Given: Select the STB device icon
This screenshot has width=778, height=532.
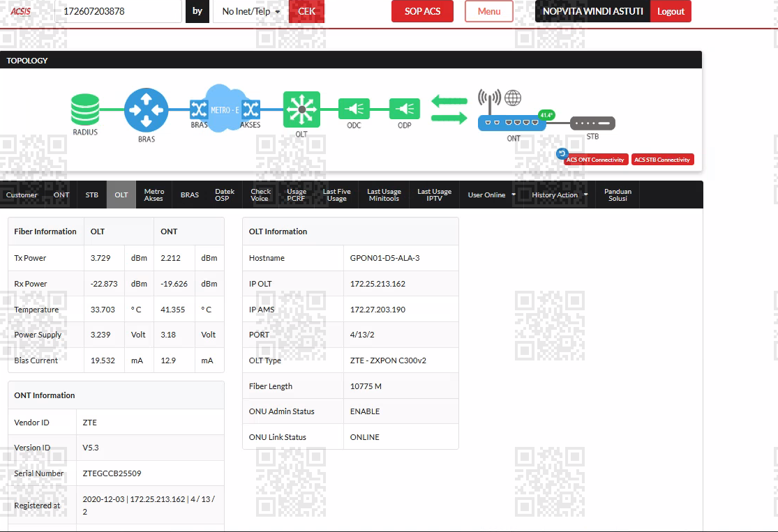Looking at the screenshot, I should [592, 123].
